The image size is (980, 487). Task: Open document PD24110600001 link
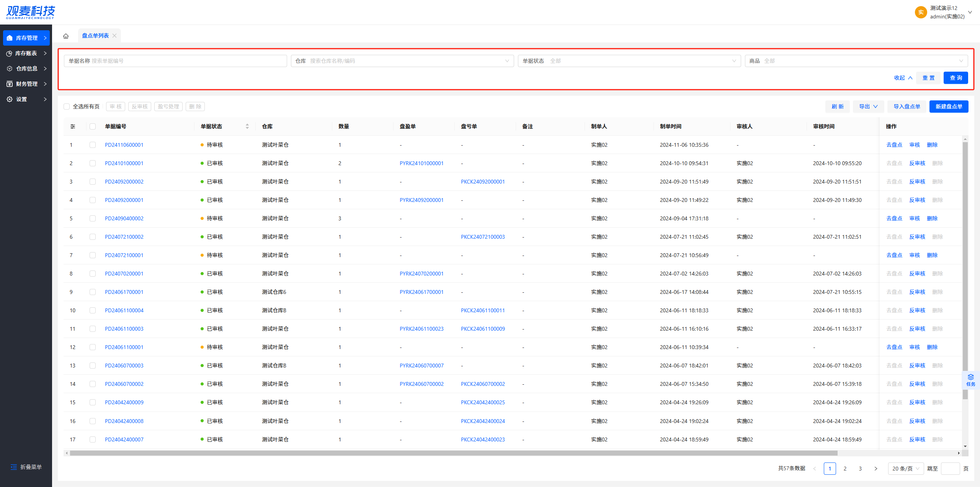coord(124,145)
